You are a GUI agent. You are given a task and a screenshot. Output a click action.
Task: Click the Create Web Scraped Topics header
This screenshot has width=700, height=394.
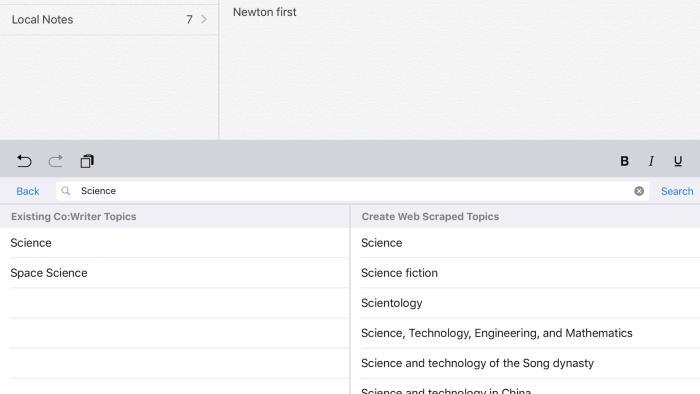click(x=430, y=216)
